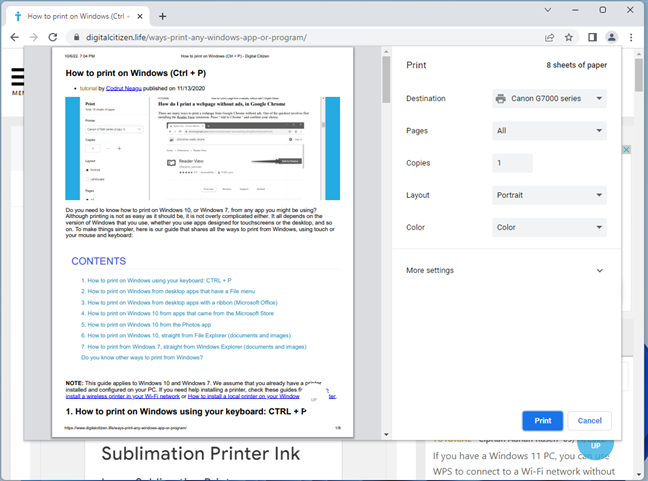Open a new tab with plus button

tap(162, 16)
